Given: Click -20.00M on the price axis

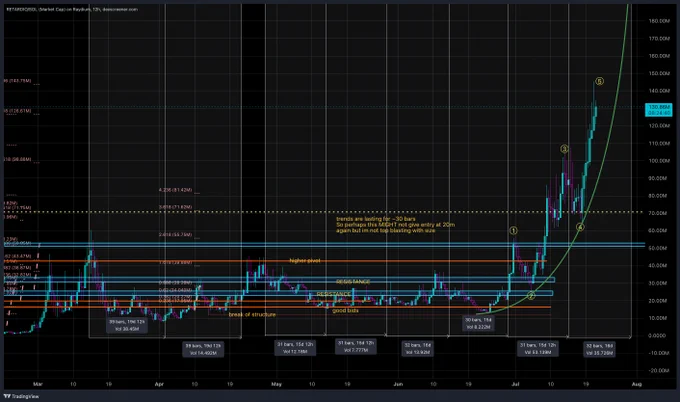Looking at the screenshot, I should (659, 370).
